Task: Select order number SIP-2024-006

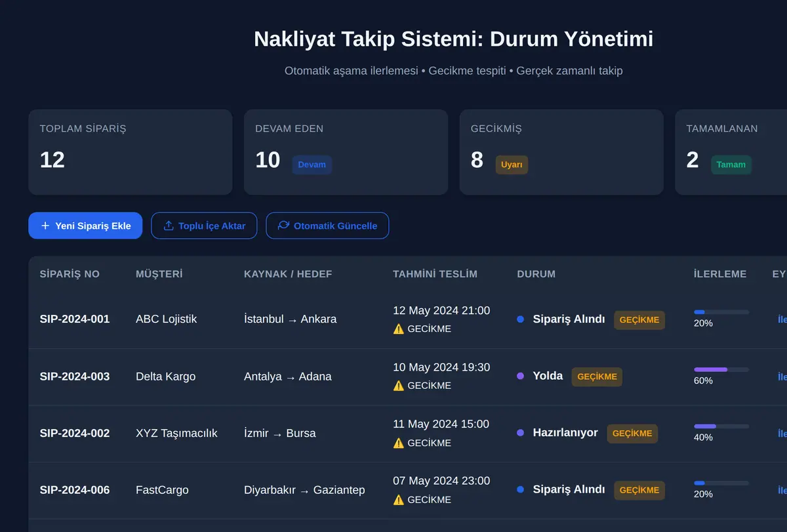Action: [x=75, y=490]
